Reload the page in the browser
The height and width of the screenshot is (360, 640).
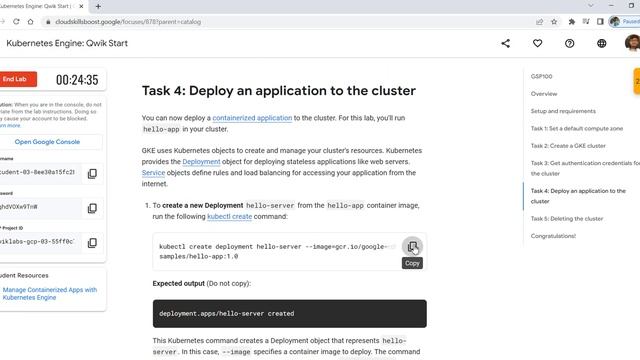(x=16, y=22)
